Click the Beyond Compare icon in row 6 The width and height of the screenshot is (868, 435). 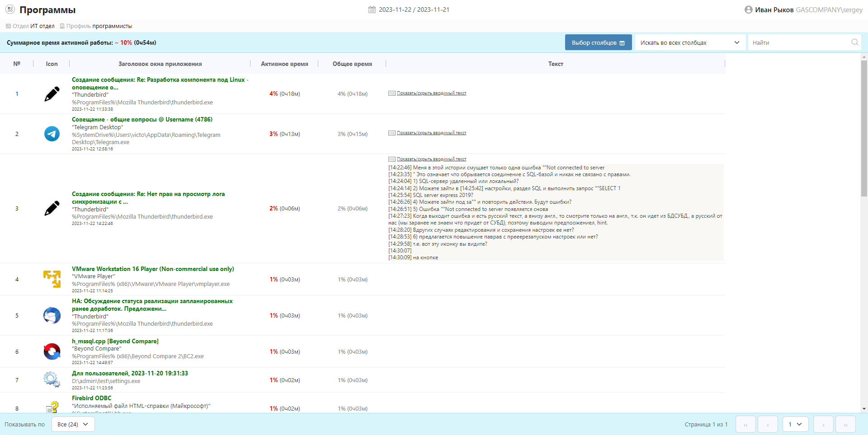coord(52,351)
